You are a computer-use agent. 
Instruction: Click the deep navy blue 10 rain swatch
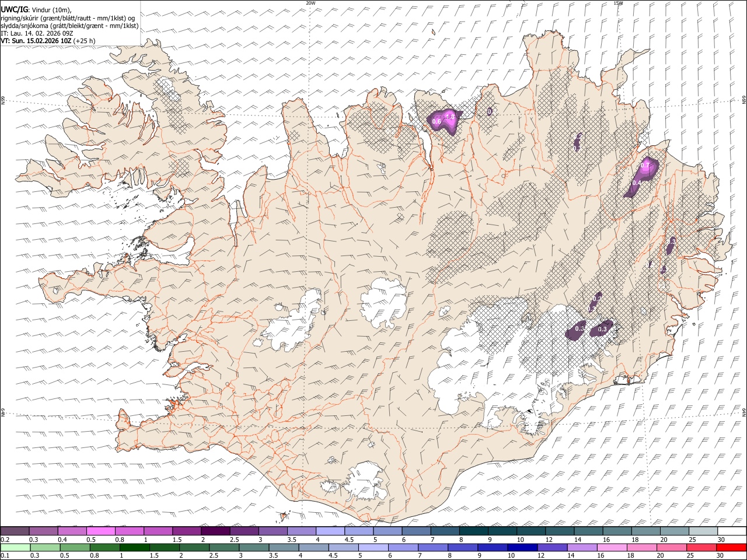[x=522, y=547]
